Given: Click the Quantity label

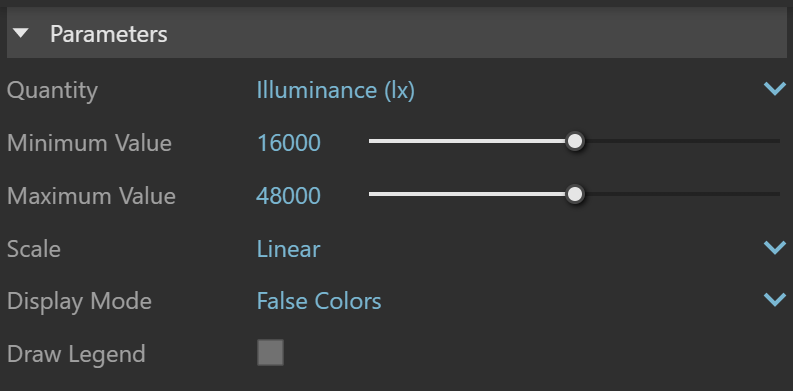Looking at the screenshot, I should pos(52,91).
